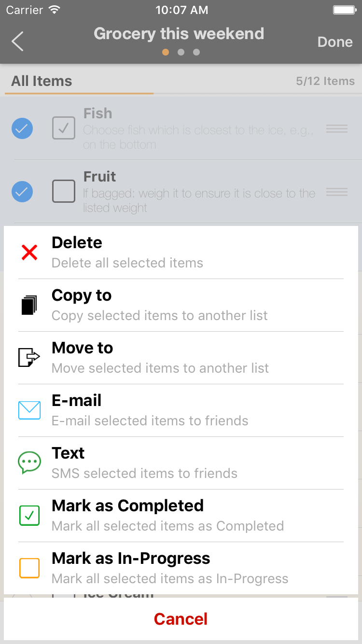Tap the reorder handle next to Fruit
The width and height of the screenshot is (362, 644).
point(337,192)
